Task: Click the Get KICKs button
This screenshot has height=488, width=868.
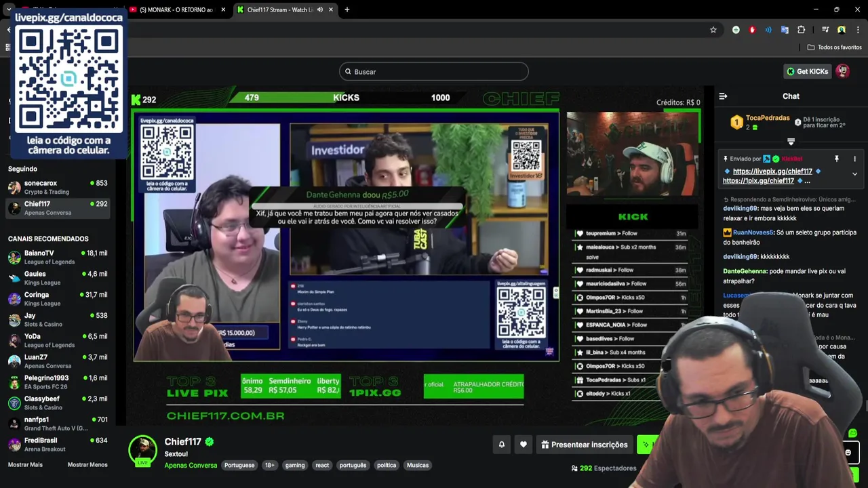Action: (x=807, y=71)
